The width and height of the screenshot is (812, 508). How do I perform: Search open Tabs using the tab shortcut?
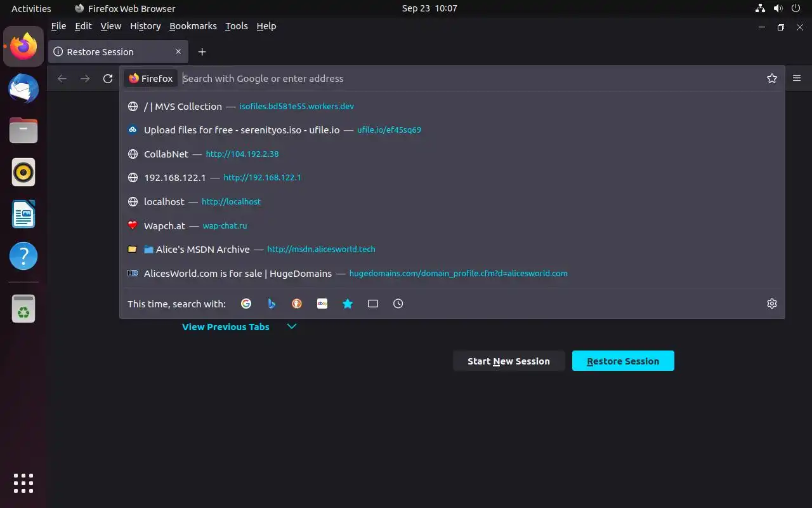pos(373,304)
